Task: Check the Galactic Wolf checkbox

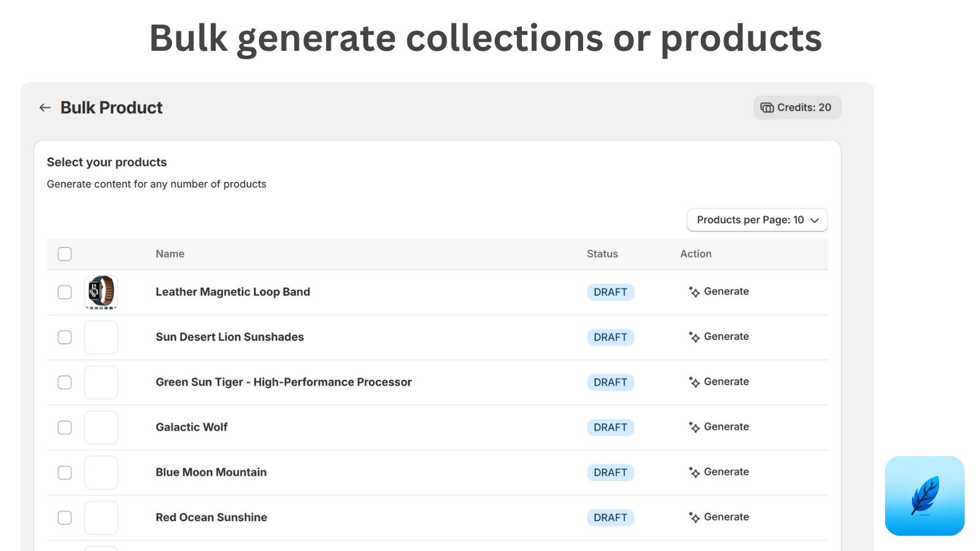Action: 64,427
